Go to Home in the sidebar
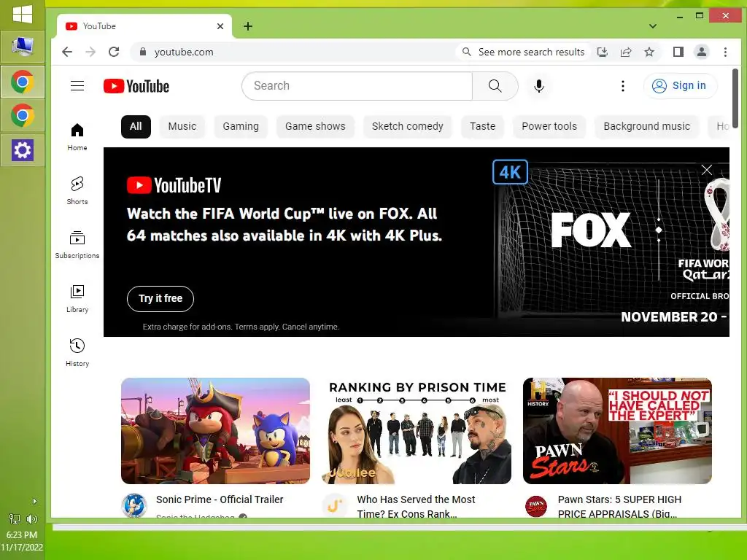 click(x=77, y=136)
